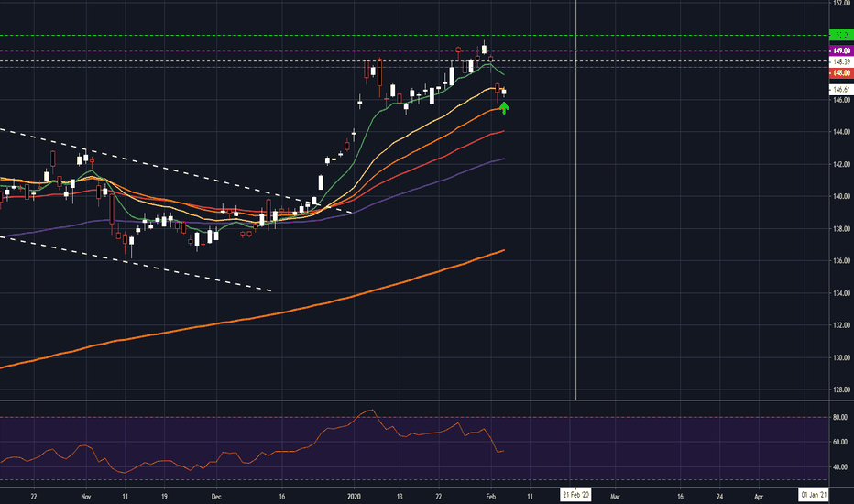Click the red 148.00 price label
Screen dimensions: 854x504
click(x=841, y=72)
